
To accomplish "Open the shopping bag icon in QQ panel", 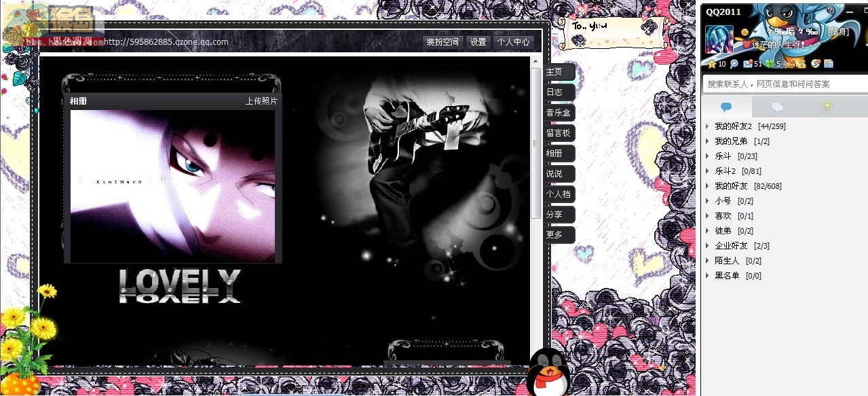I will 789,64.
